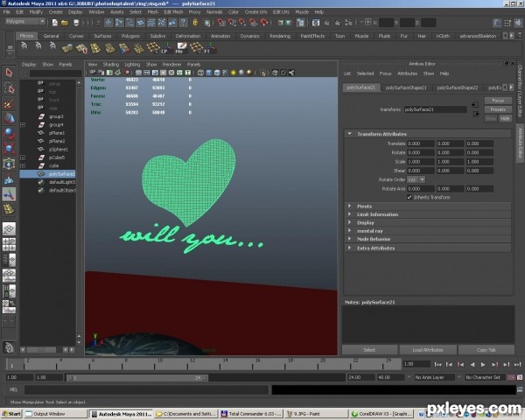This screenshot has width=525, height=420.
Task: Switch to CorelDRAW X3 in taskbar
Action: click(x=381, y=414)
